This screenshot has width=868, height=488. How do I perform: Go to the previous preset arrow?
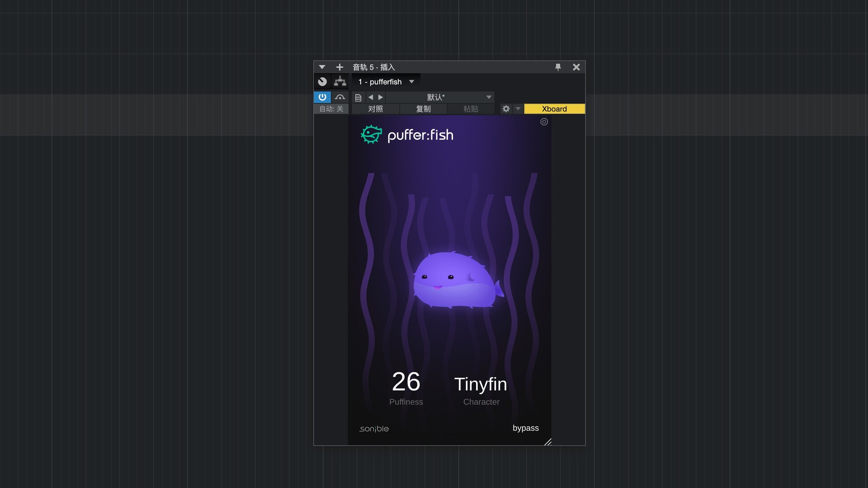point(371,97)
